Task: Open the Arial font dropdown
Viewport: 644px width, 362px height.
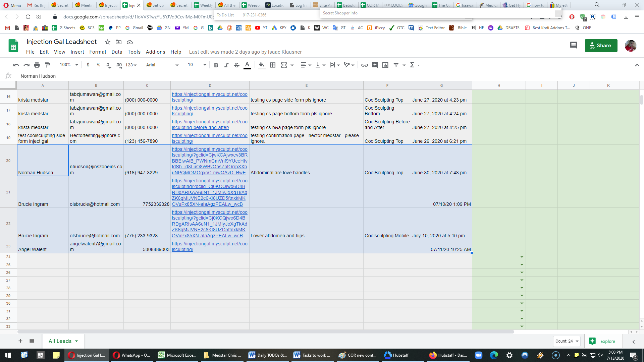Action: (162, 65)
